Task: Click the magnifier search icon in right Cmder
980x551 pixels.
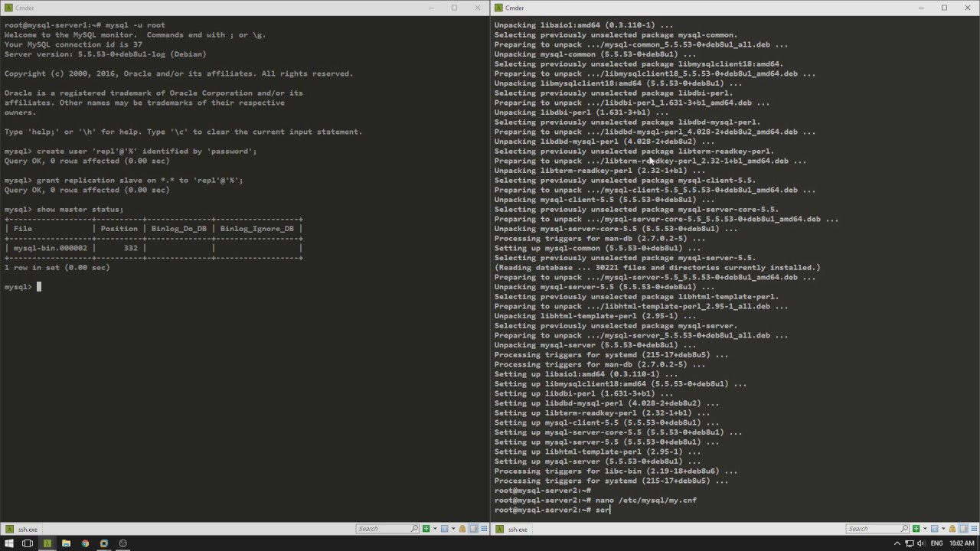Action: pos(904,529)
